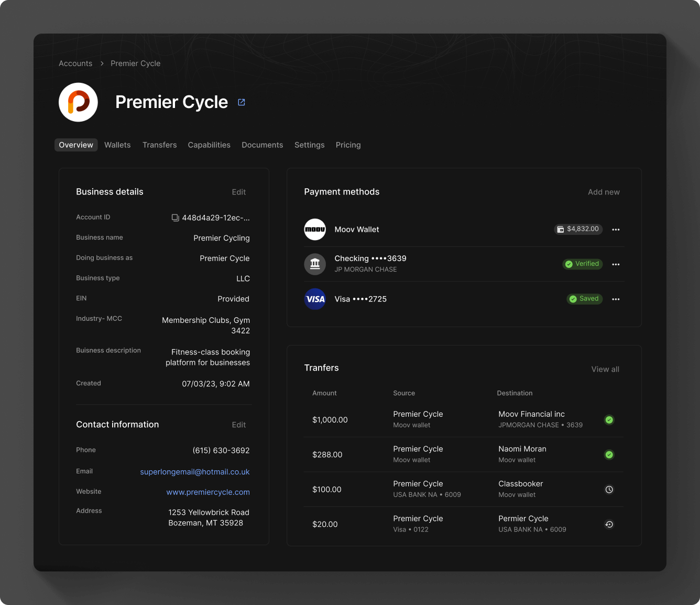Viewport: 700px width, 605px height.
Task: Copy the Account ID with the copy icon
Action: click(176, 218)
